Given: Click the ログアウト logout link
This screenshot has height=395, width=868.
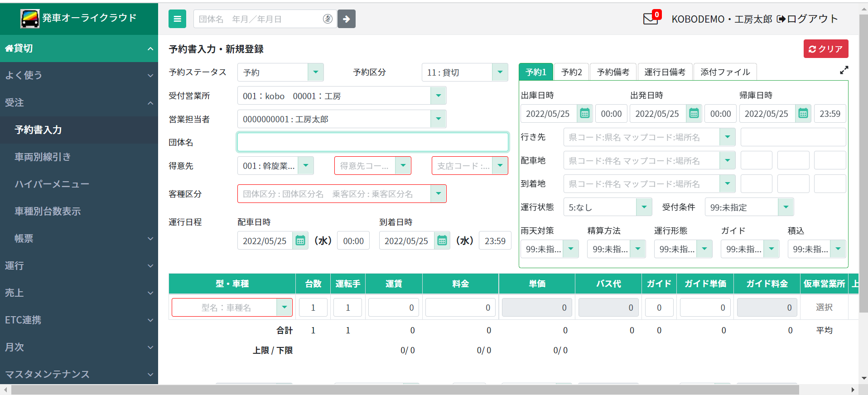Looking at the screenshot, I should click(x=807, y=19).
